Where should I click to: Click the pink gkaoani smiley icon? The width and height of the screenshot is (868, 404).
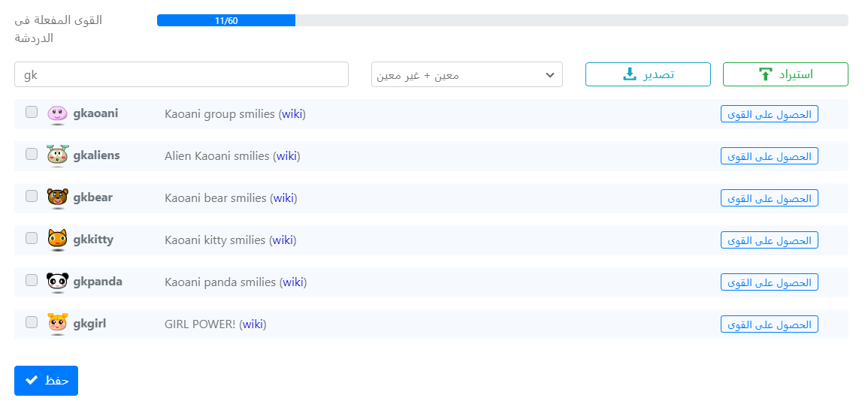57,113
